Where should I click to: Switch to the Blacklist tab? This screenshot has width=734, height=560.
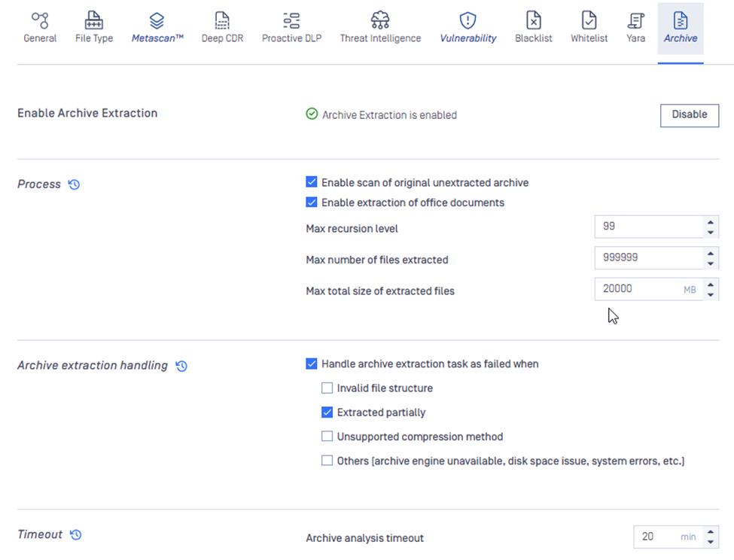[533, 28]
